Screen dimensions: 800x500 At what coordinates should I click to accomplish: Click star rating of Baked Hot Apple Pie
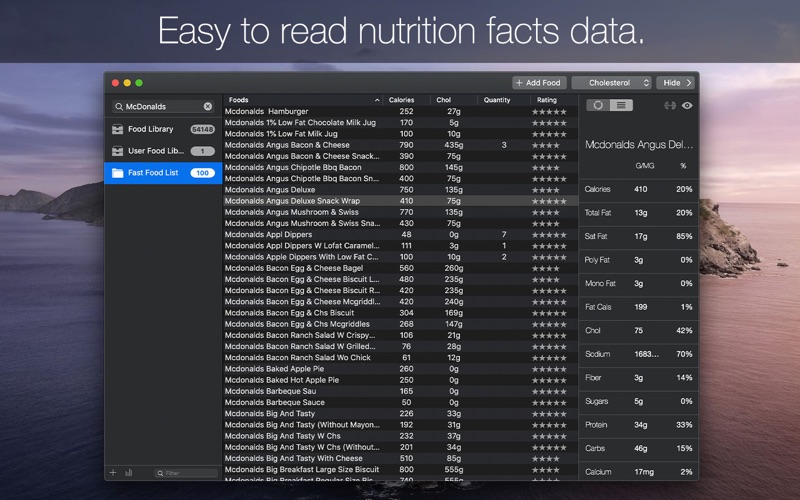549,381
